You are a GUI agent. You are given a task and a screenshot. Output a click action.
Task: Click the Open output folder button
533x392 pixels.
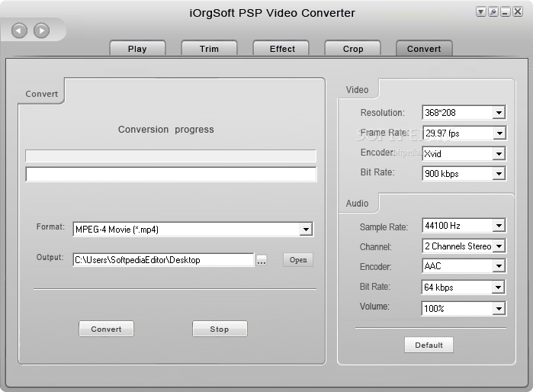pos(298,260)
